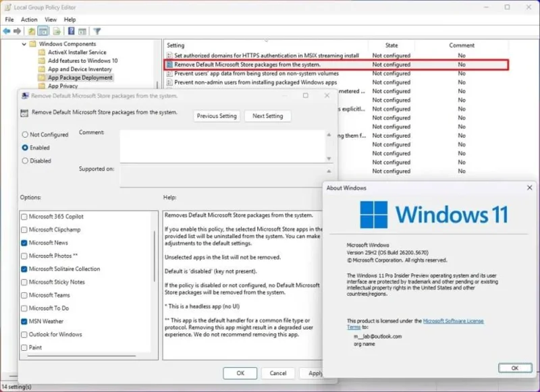Uncheck the Microsoft News checkbox
The height and width of the screenshot is (392, 540).
pos(24,243)
